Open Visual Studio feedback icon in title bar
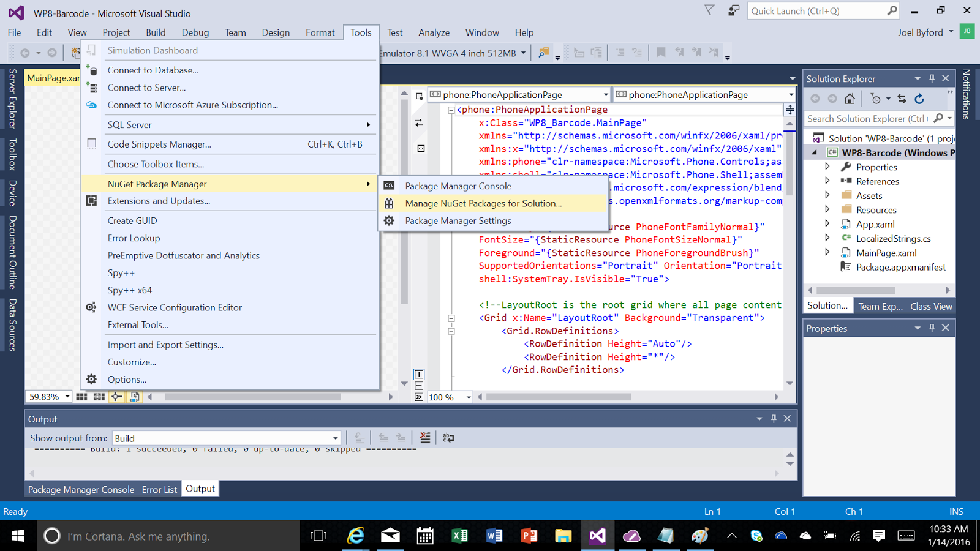 coord(733,11)
